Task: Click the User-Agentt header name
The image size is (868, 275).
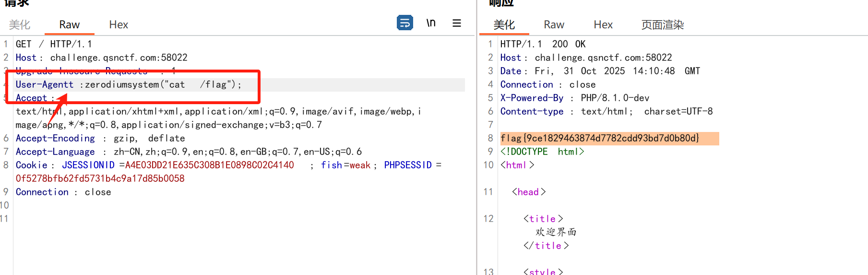Action: pos(45,84)
